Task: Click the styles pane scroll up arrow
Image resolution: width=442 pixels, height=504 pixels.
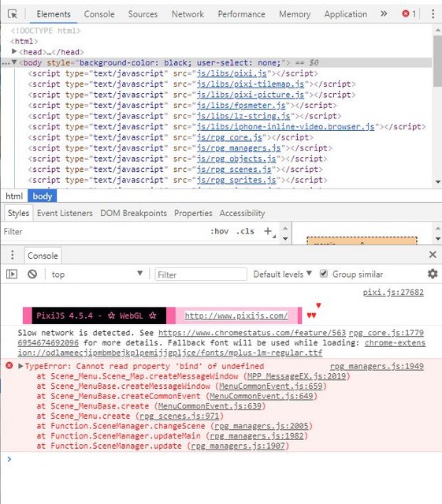Action: (x=285, y=228)
